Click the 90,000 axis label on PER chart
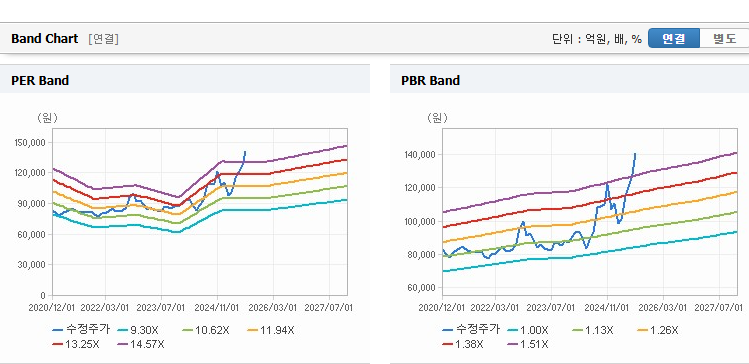749x364 pixels. coord(32,203)
